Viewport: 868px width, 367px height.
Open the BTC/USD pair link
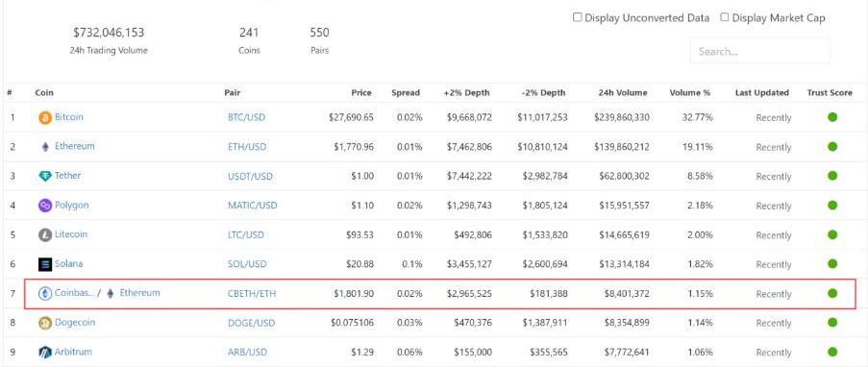pos(246,118)
